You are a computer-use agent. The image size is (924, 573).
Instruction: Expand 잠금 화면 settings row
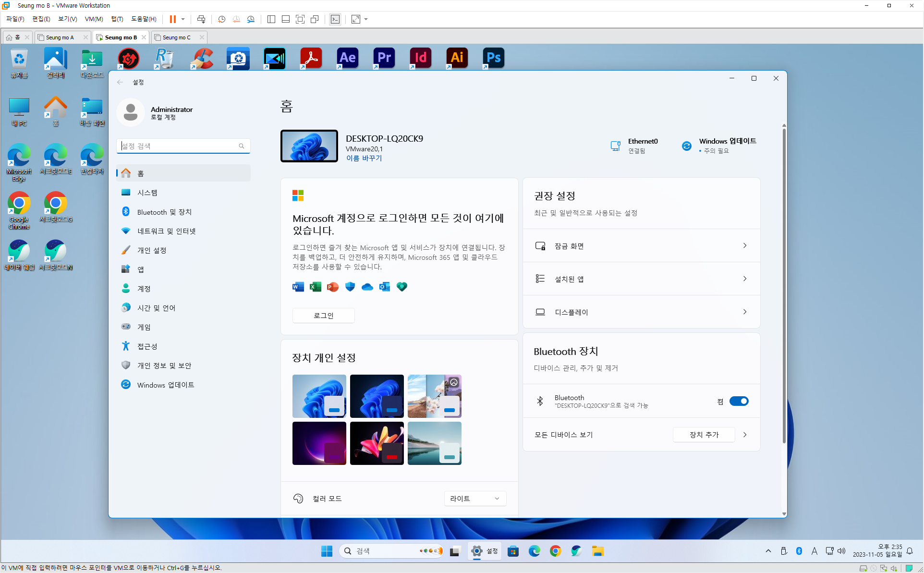pyautogui.click(x=641, y=246)
